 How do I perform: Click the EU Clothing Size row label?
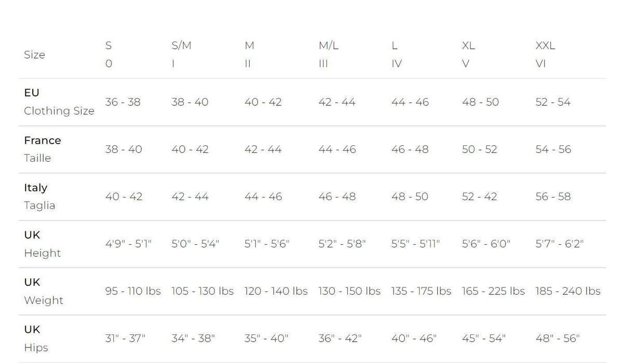59,102
